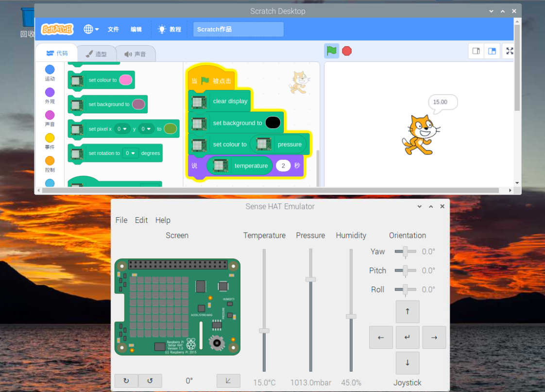The width and height of the screenshot is (545, 392).
Task: Switch to the 代码 tab
Action: (57, 53)
